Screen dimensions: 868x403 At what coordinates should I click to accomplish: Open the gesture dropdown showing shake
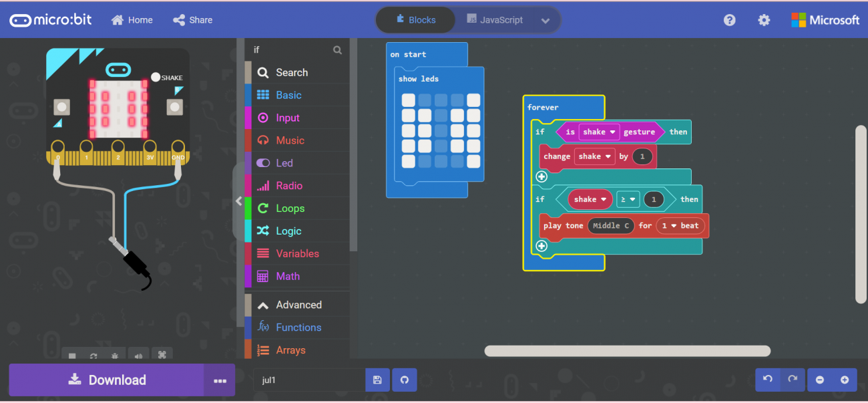tap(598, 132)
